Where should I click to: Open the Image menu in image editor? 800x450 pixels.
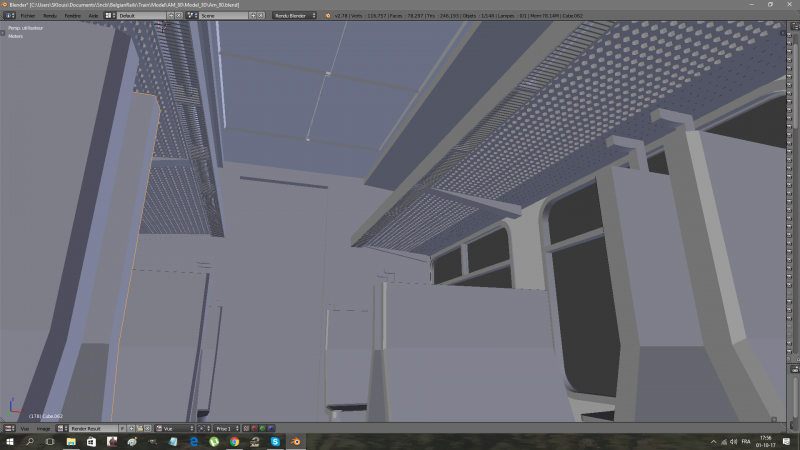click(43, 429)
